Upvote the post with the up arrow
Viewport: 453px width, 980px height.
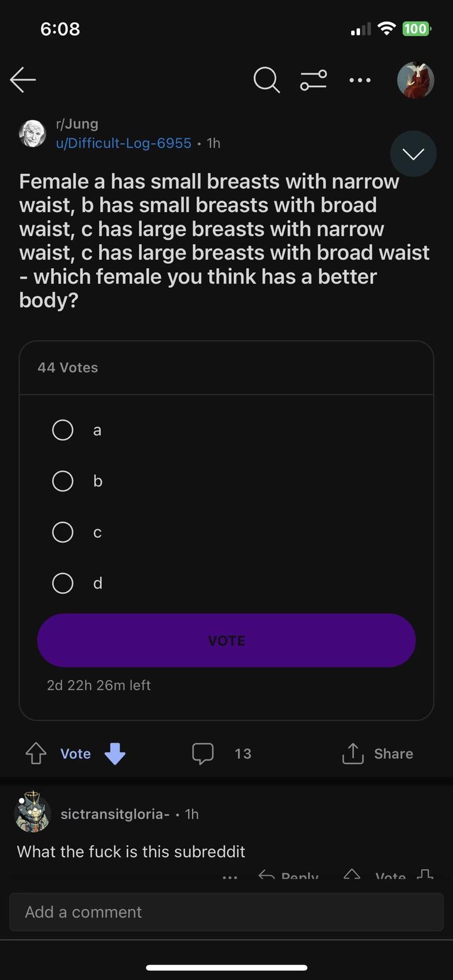click(x=36, y=754)
